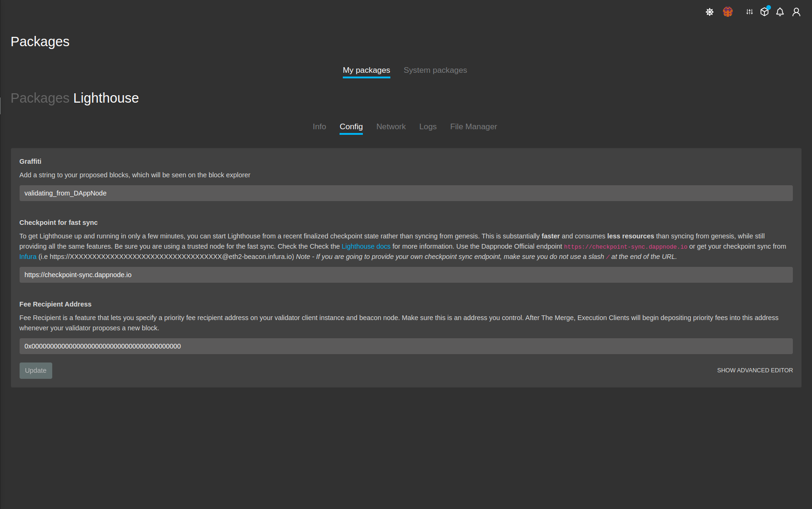
Task: Open the notifications bell icon
Action: coord(780,12)
